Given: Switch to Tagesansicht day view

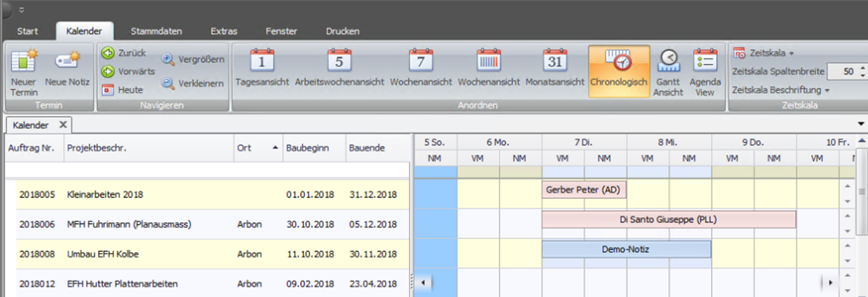Looking at the screenshot, I should pyautogui.click(x=262, y=69).
